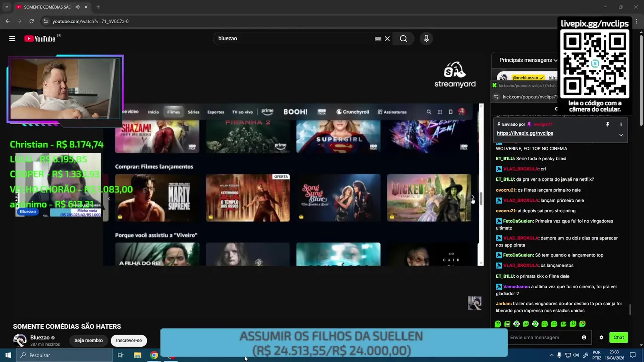Open the Marty Supreme movie card

[157, 198]
